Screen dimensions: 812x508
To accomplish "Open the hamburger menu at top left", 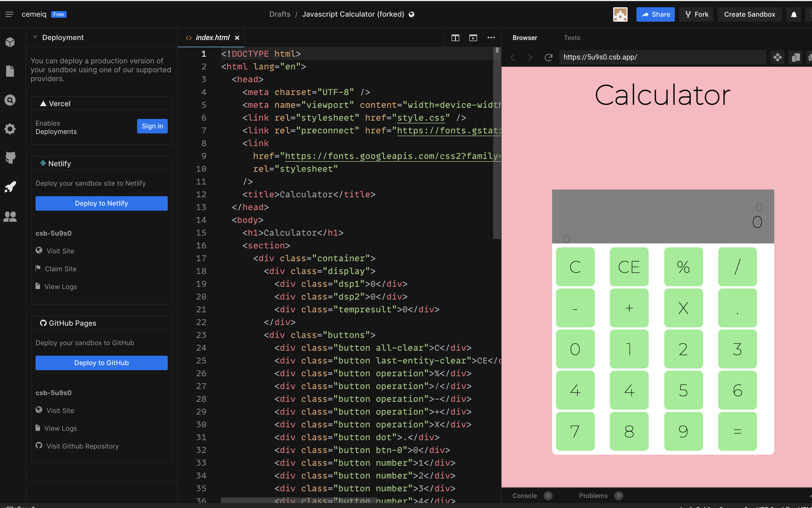I will pyautogui.click(x=9, y=14).
